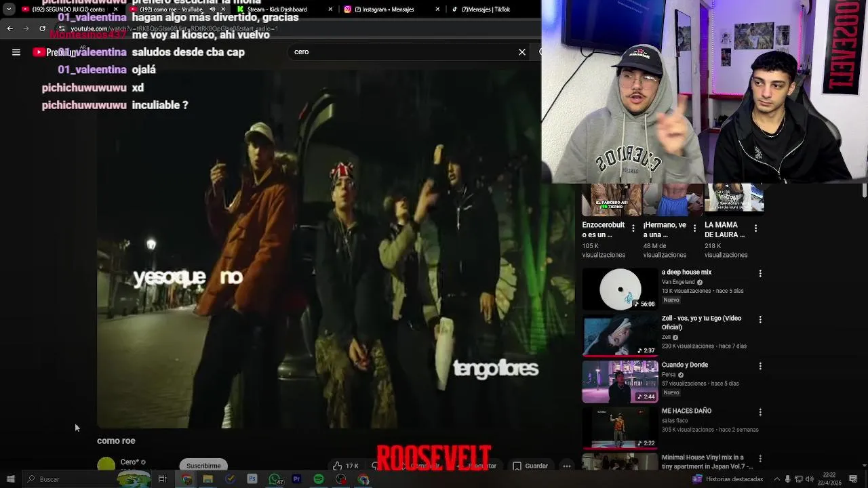The image size is (868, 488).
Task: Visit the Van Engeland channel link
Action: point(678,282)
